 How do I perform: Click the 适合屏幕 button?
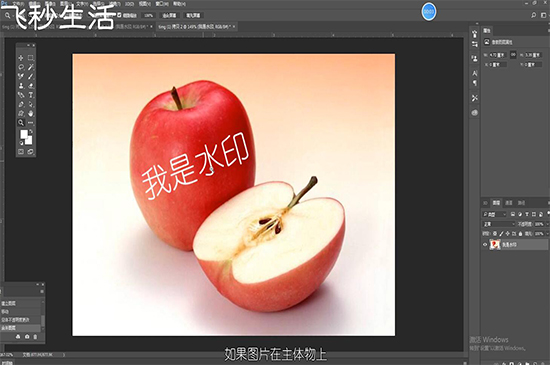coord(169,15)
